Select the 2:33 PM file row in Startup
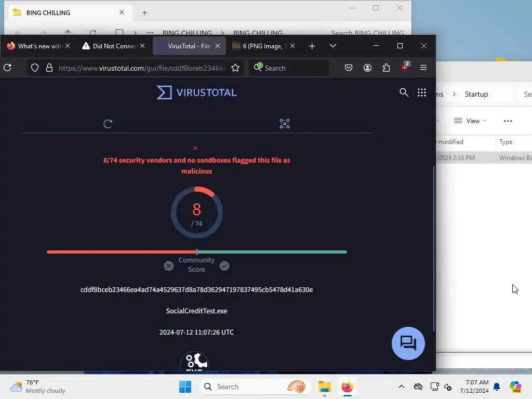The image size is (532, 399). coord(484,158)
